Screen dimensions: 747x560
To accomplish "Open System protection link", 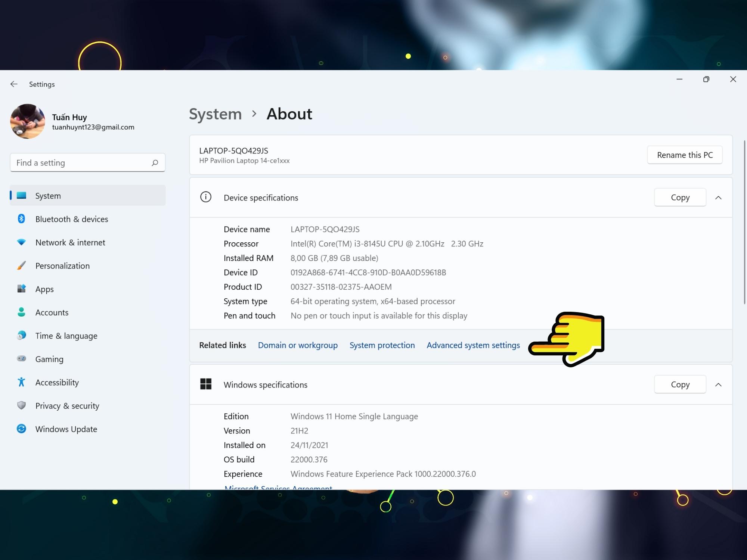I will (x=382, y=345).
